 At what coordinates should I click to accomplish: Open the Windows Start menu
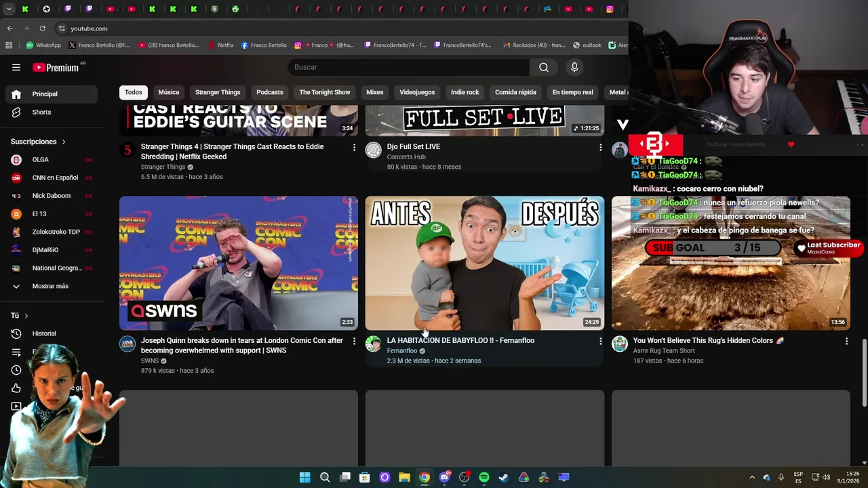305,477
